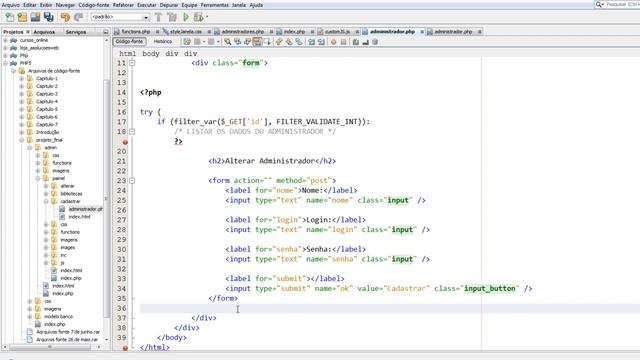This screenshot has height=360, width=640.
Task: Expand the alterar folder
Action: (x=46, y=186)
